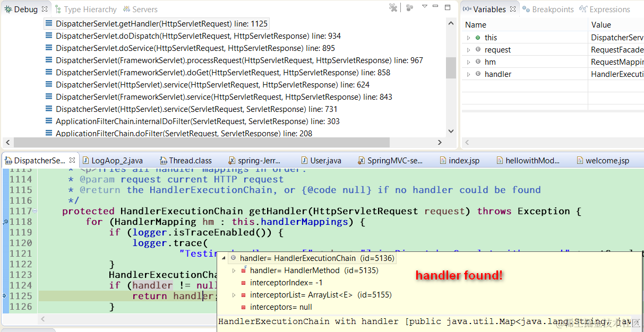Switch to the Servers tab
This screenshot has height=332, width=644.
click(140, 10)
